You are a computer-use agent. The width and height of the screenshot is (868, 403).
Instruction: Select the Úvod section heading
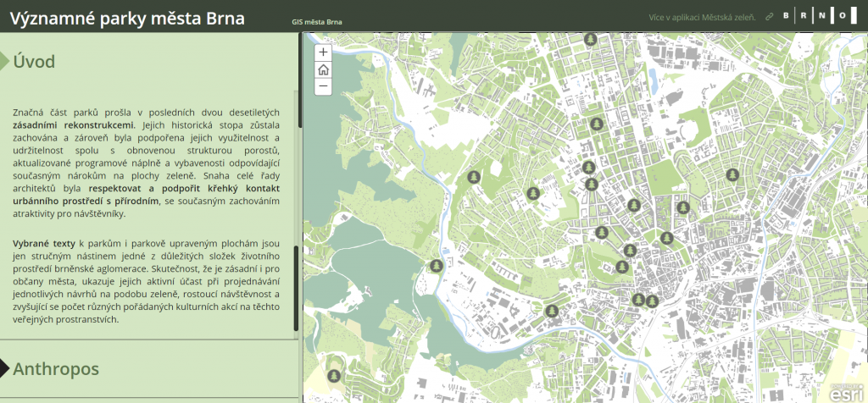point(34,62)
